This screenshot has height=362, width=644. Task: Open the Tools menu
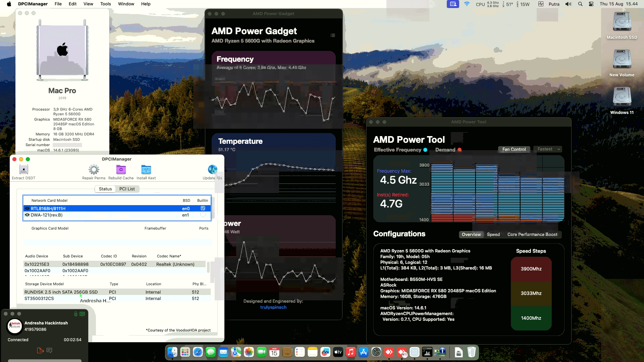point(105,4)
